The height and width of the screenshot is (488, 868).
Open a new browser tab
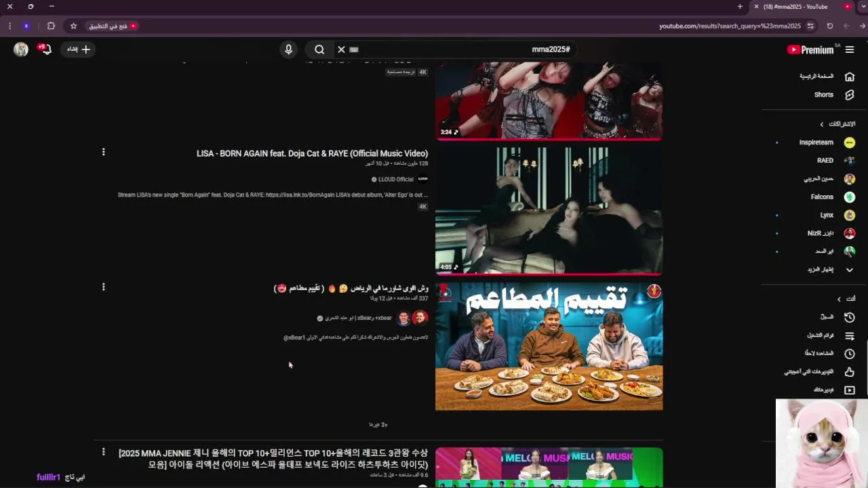tap(740, 7)
